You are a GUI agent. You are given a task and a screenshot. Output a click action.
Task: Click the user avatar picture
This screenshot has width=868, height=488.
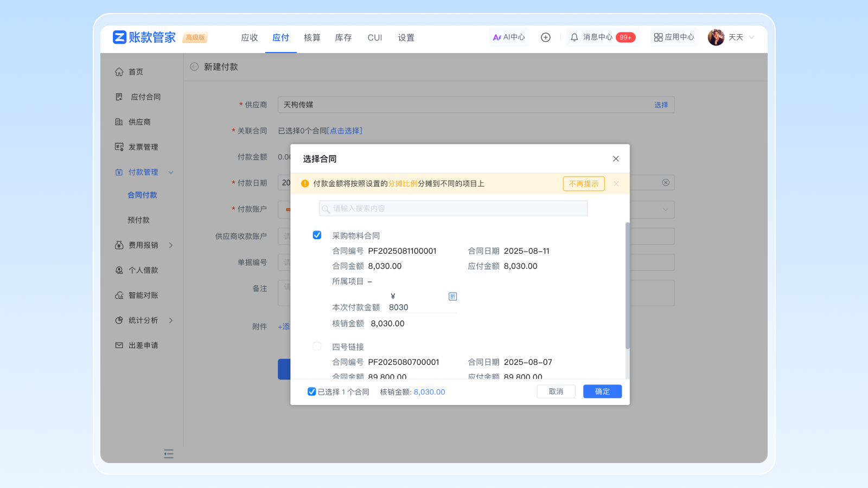[716, 37]
